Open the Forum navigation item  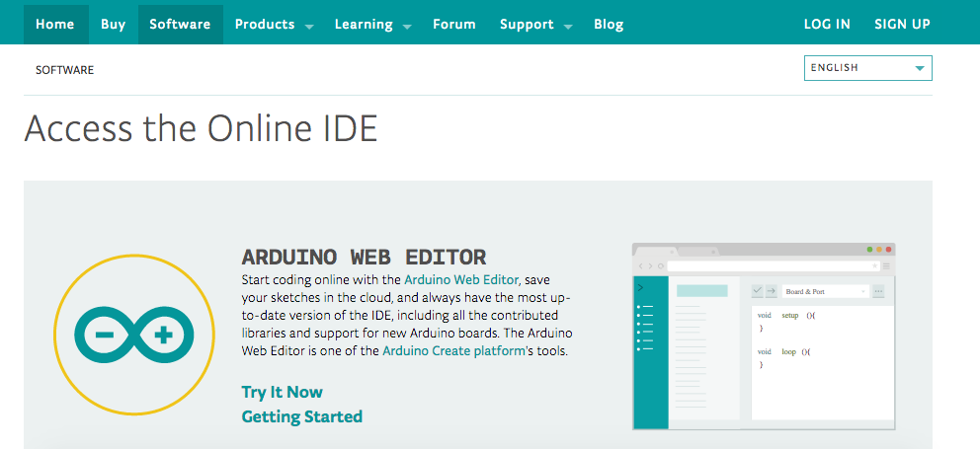(453, 25)
